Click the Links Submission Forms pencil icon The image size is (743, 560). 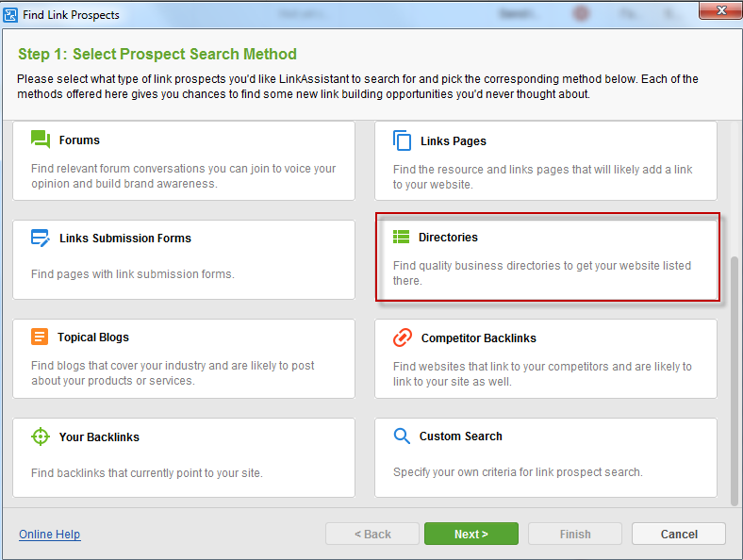pyautogui.click(x=41, y=238)
